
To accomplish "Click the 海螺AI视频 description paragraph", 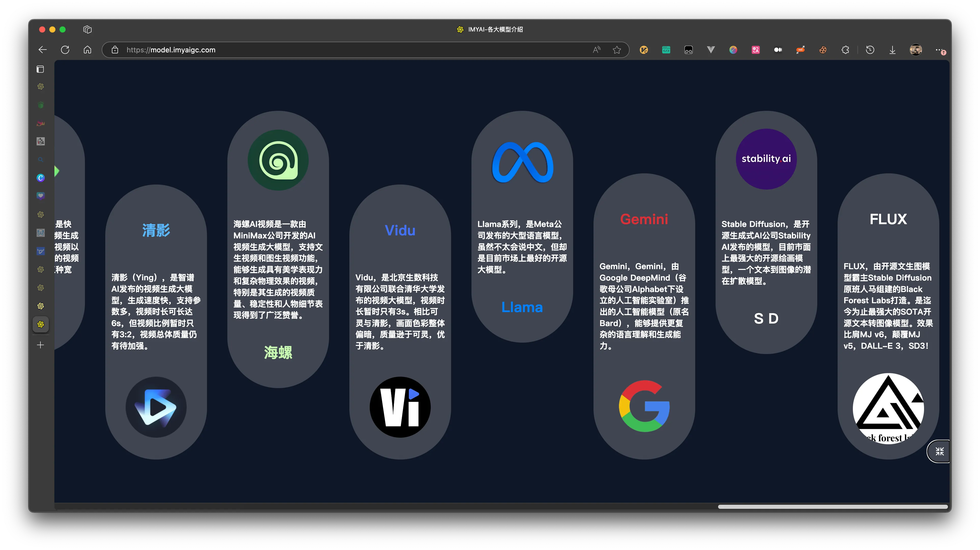I will point(278,270).
